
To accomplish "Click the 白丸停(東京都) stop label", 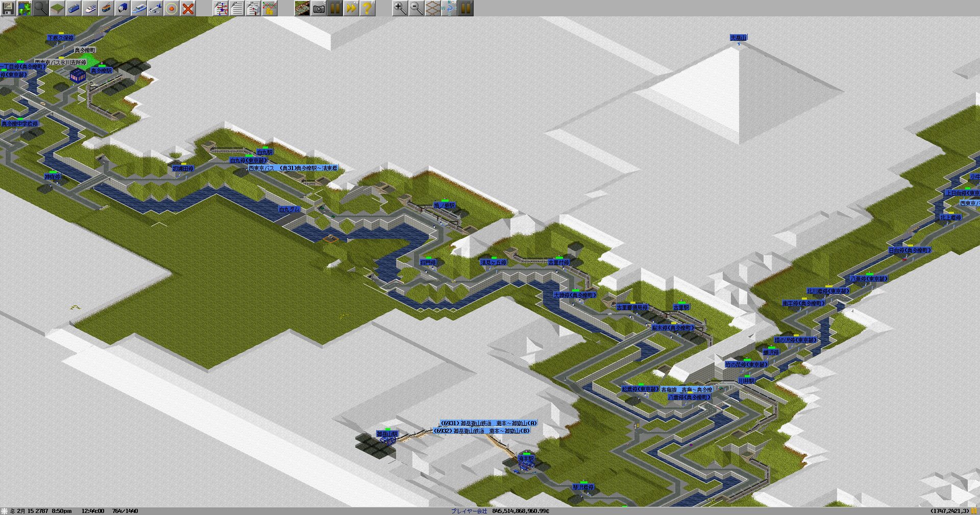I will point(248,160).
